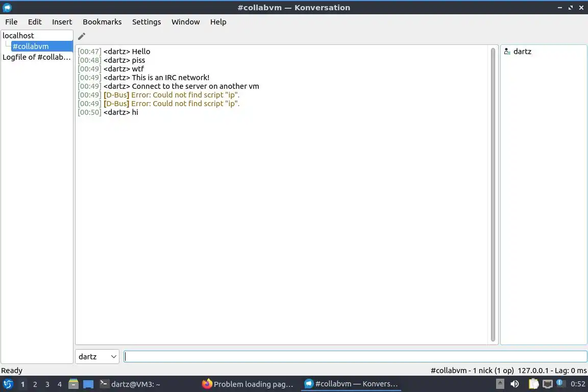Image resolution: width=588 pixels, height=392 pixels.
Task: Open the Bookmarks menu
Action: [x=102, y=22]
